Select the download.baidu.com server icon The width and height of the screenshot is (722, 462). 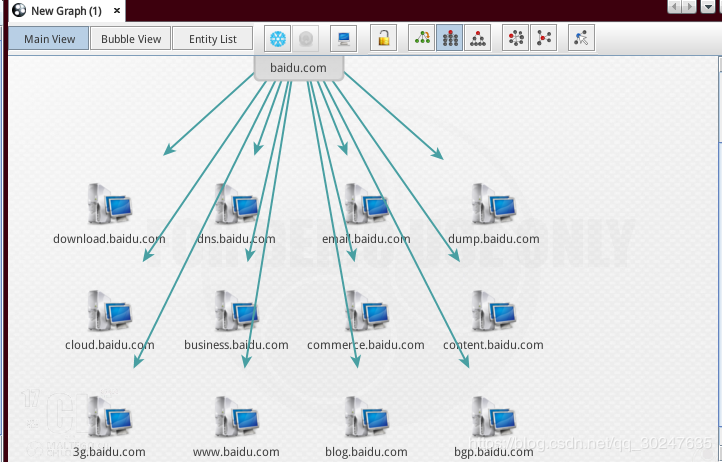110,204
